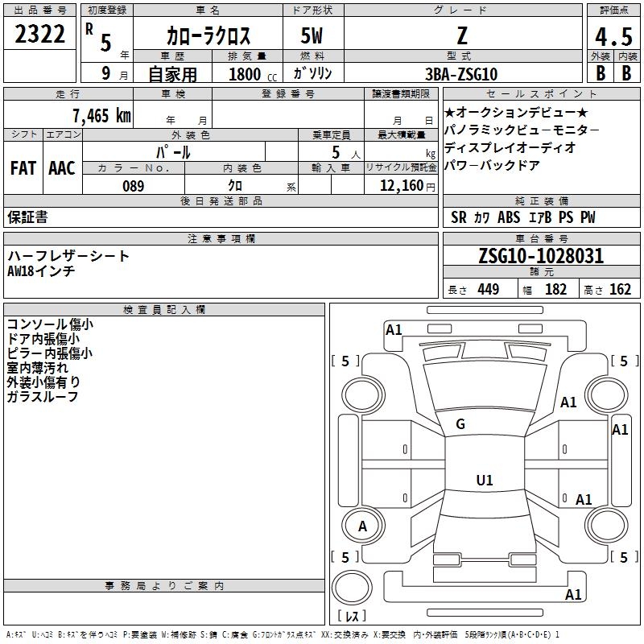Click the lot number 2322
Viewport: 644px width, 644px height.
40,35
